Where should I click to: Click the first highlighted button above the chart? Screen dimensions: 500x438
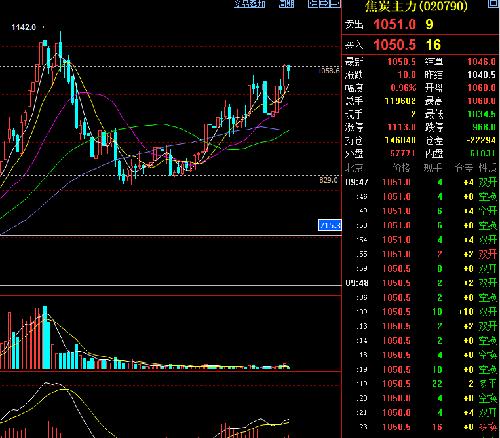click(x=250, y=4)
